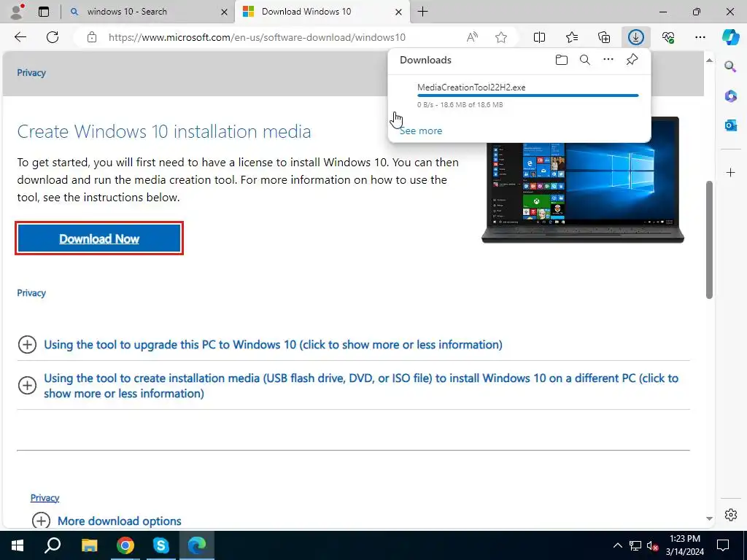
Task: Go back to the previous page
Action: pyautogui.click(x=20, y=37)
